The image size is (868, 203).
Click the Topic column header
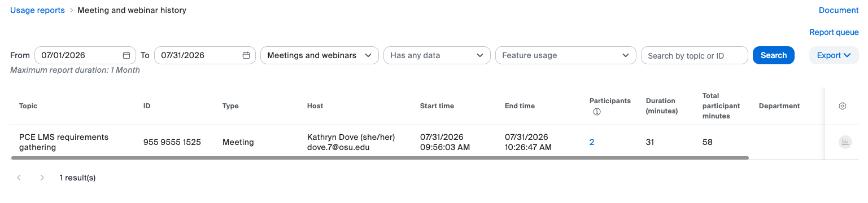click(28, 106)
